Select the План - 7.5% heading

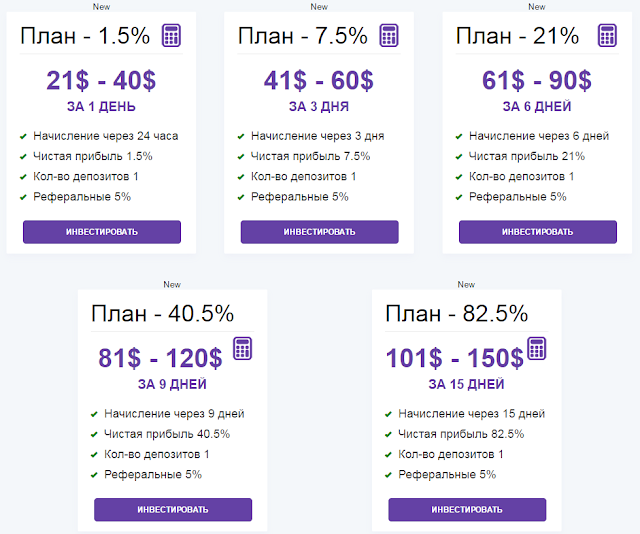click(302, 36)
